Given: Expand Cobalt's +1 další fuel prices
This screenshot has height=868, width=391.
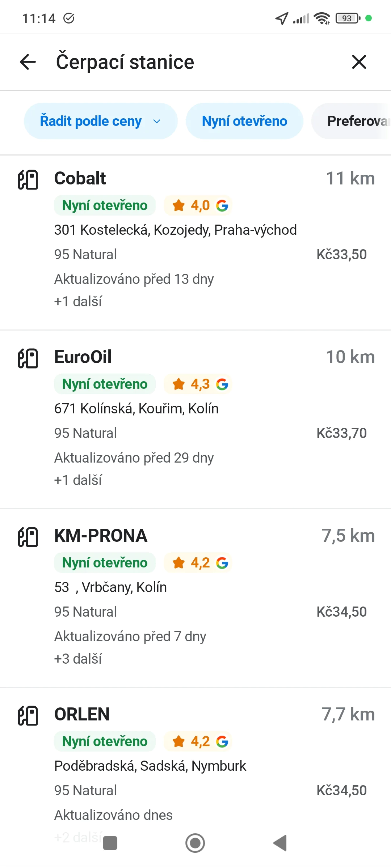Looking at the screenshot, I should click(78, 301).
